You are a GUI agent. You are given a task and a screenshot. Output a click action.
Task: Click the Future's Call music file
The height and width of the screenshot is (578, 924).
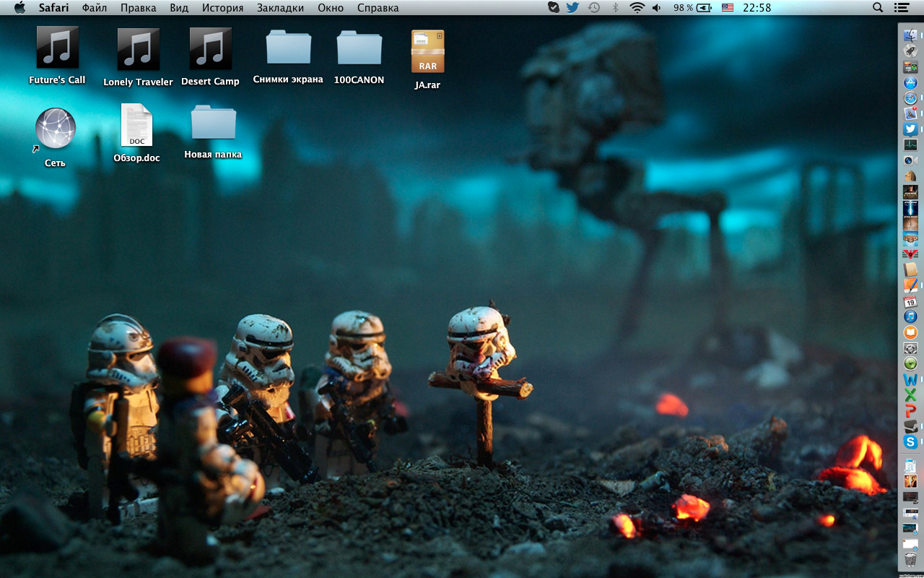click(57, 48)
